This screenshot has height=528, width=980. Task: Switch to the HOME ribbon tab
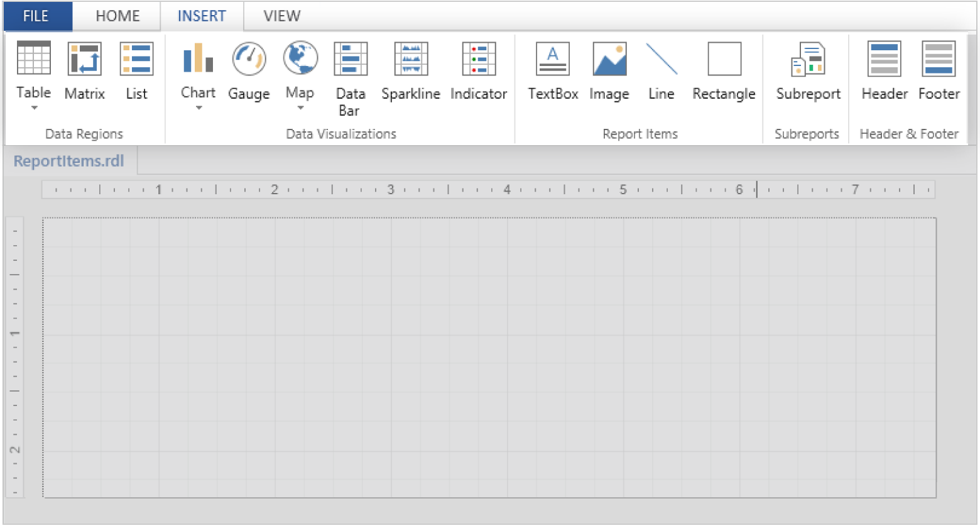[116, 16]
